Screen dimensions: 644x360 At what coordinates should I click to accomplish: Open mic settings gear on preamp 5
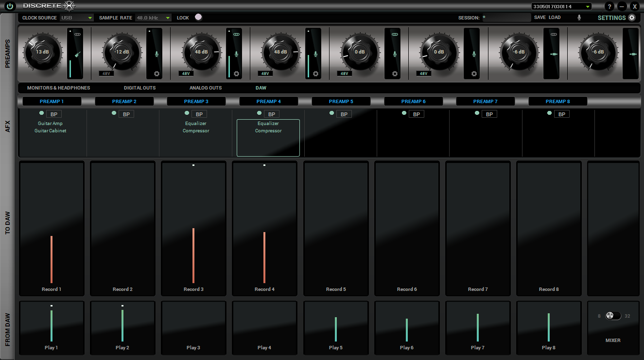pos(395,74)
